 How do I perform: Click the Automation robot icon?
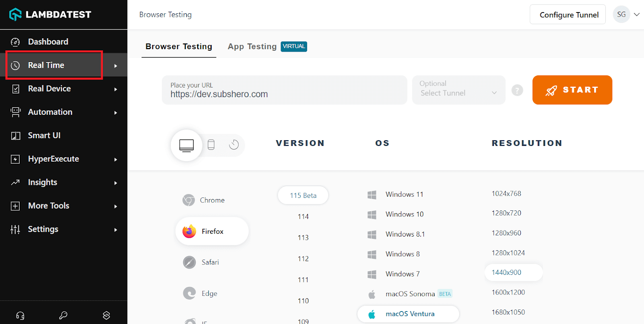pyautogui.click(x=15, y=112)
